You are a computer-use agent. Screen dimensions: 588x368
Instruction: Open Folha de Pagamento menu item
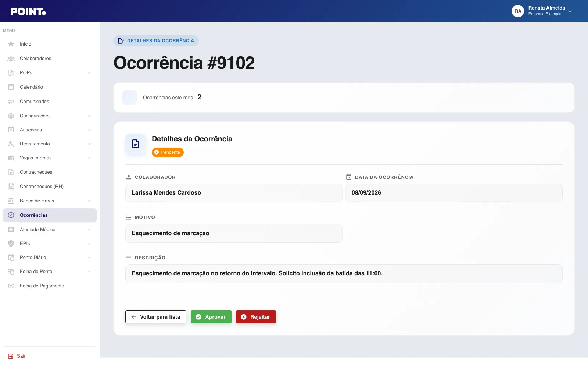[x=50, y=286]
